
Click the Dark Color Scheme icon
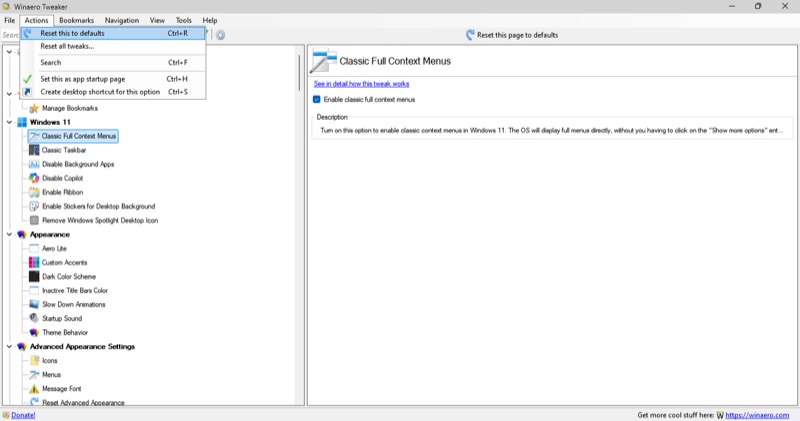pos(34,277)
